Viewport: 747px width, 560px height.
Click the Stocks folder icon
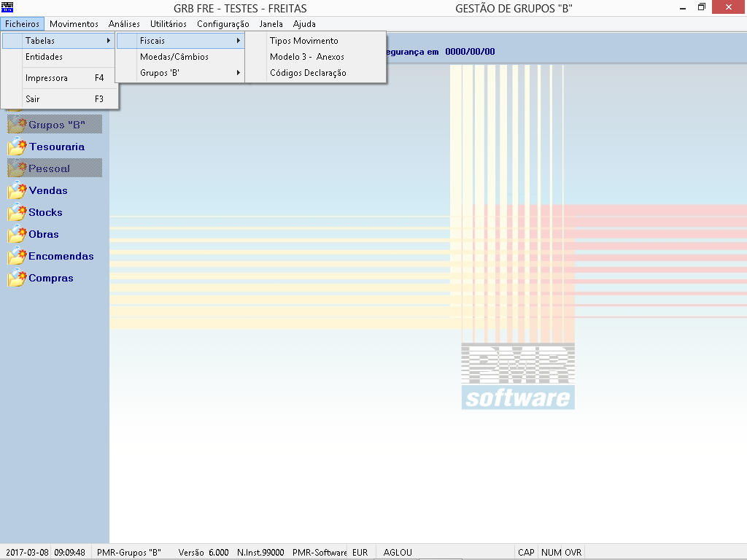(x=18, y=212)
